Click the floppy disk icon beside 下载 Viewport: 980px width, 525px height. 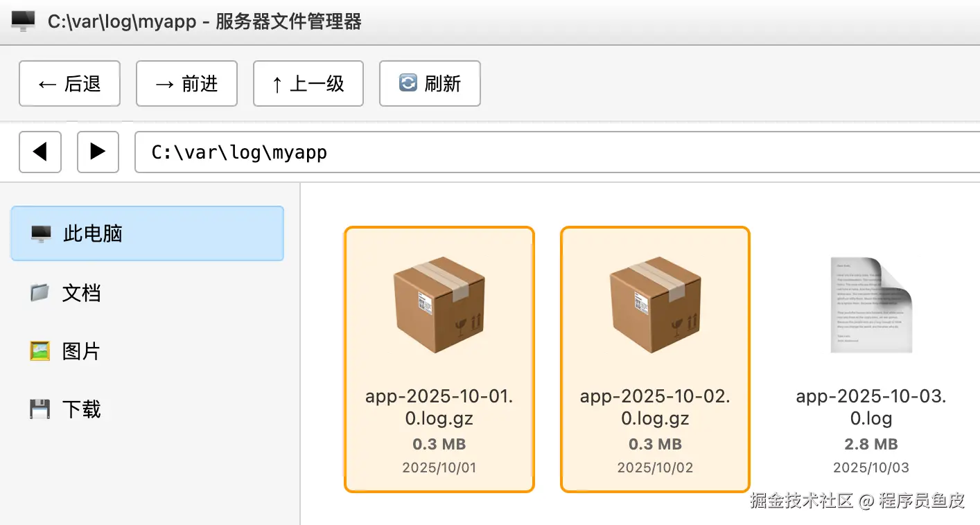click(40, 409)
